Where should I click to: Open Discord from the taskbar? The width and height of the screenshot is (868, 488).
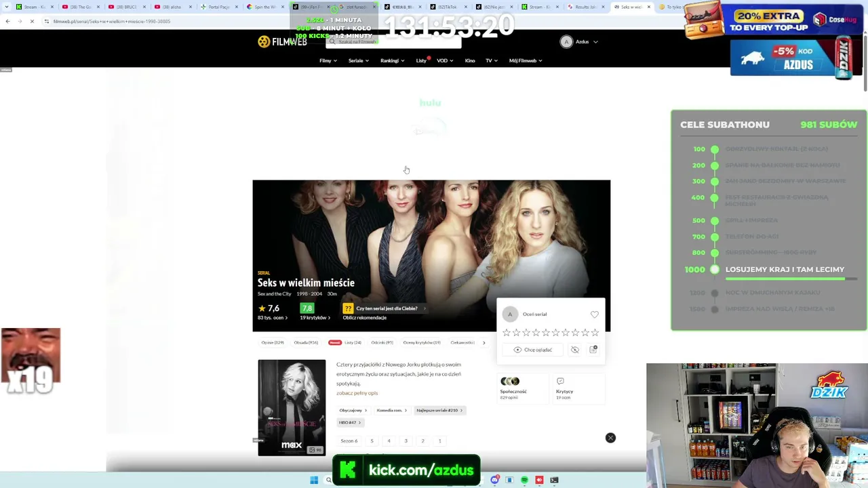(x=495, y=481)
